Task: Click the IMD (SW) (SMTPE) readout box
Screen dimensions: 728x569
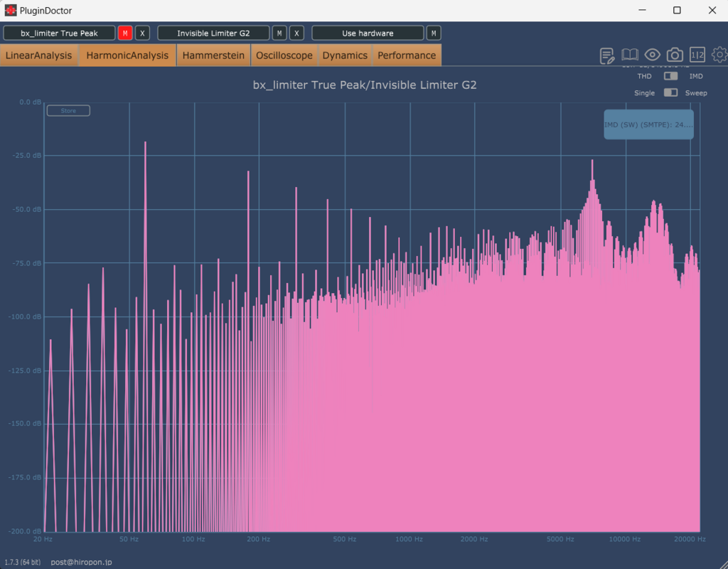Action: [x=648, y=124]
